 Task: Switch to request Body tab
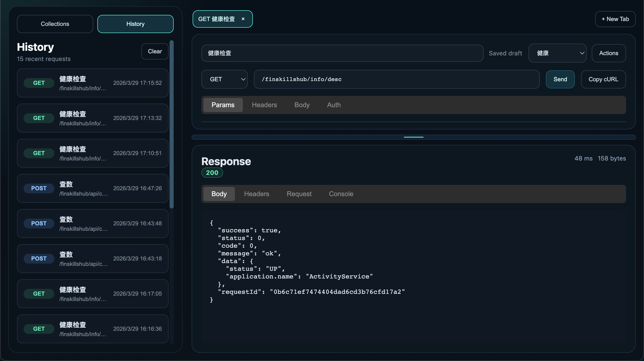pyautogui.click(x=302, y=105)
